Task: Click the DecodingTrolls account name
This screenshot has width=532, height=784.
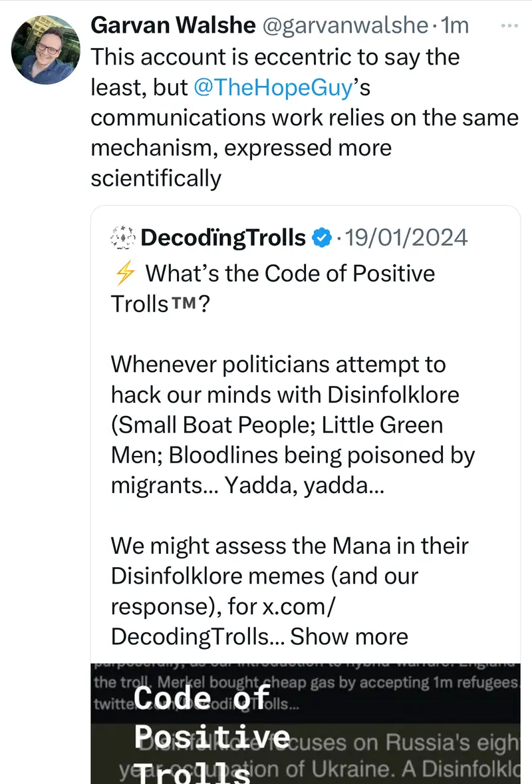Action: click(223, 238)
